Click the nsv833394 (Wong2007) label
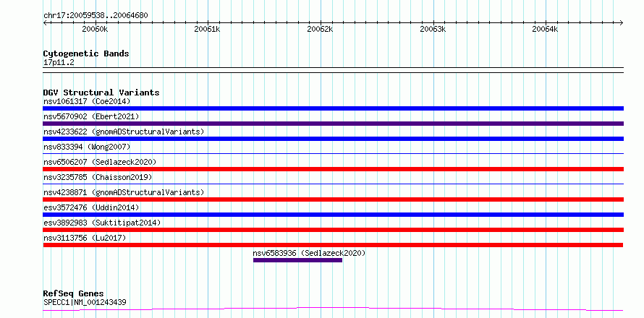The image size is (644, 318). coord(87,147)
